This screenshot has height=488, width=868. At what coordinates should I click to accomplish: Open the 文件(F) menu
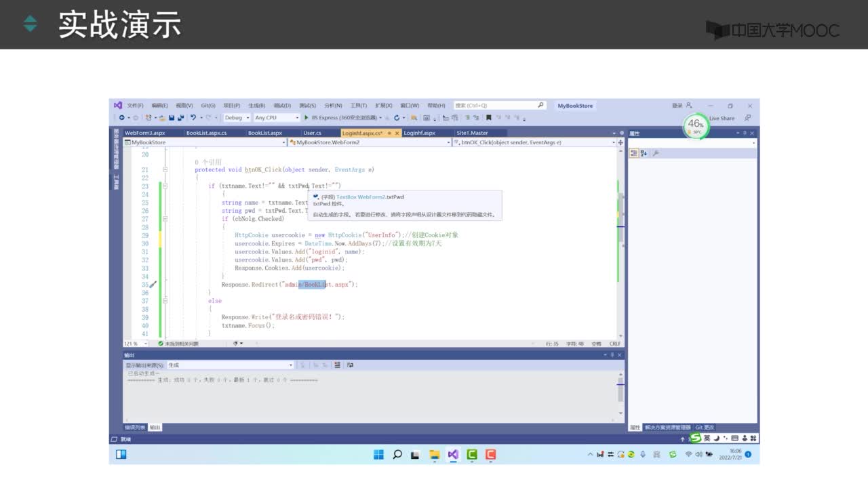pos(135,106)
